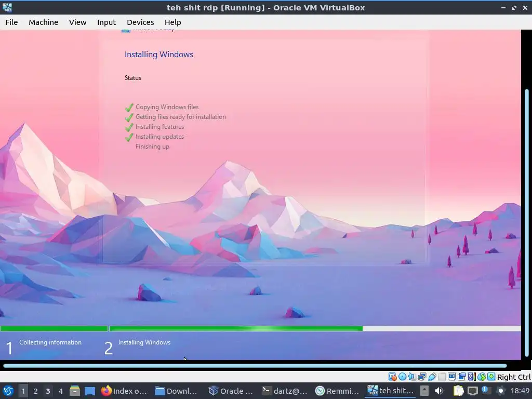
Task: Click the Installing Windows heading
Action: click(159, 54)
